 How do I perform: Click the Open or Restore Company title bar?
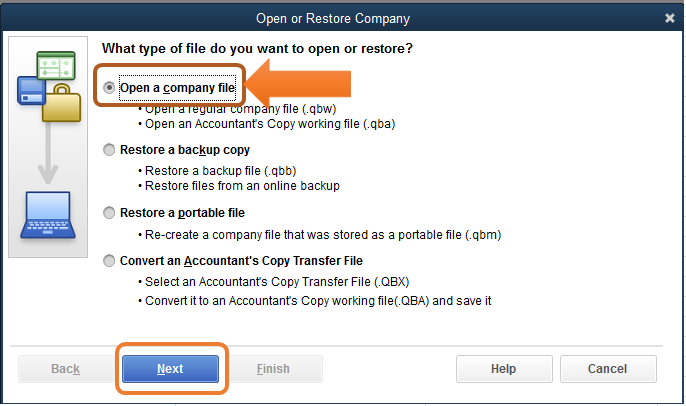point(332,18)
